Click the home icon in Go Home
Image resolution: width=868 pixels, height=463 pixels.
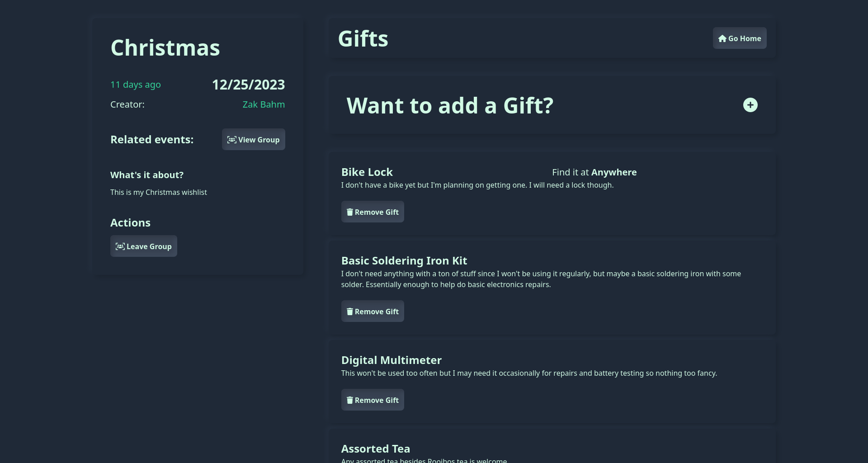tap(722, 38)
